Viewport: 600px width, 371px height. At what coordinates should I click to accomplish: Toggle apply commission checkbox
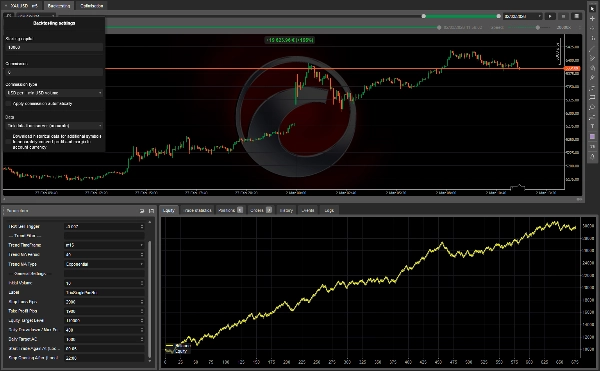8,104
